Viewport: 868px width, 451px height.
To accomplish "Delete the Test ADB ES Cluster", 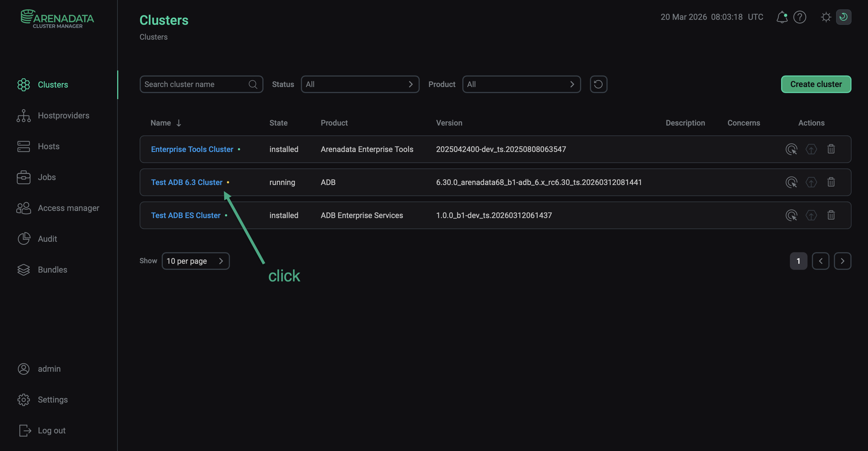I will click(x=831, y=215).
